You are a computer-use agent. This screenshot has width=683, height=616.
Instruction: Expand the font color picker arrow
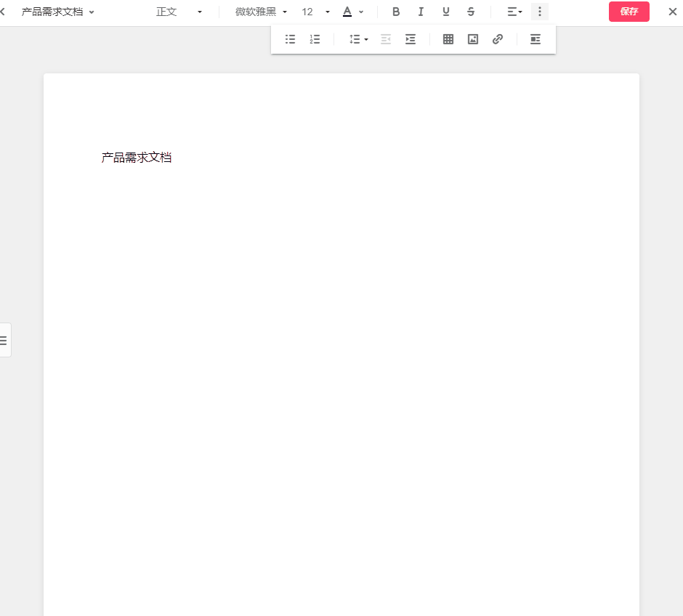pos(361,12)
